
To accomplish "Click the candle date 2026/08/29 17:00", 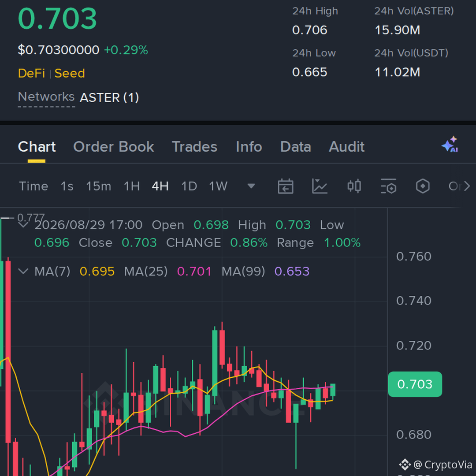I will (x=88, y=225).
